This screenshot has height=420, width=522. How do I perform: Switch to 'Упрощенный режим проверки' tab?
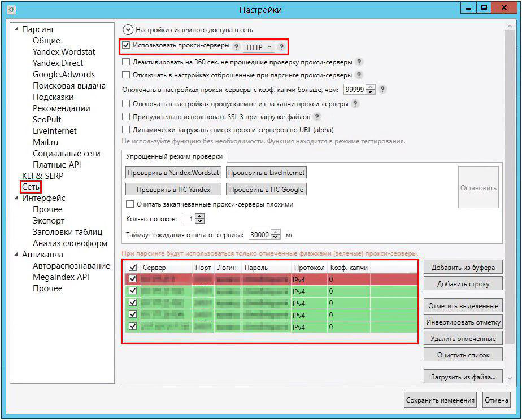point(174,156)
